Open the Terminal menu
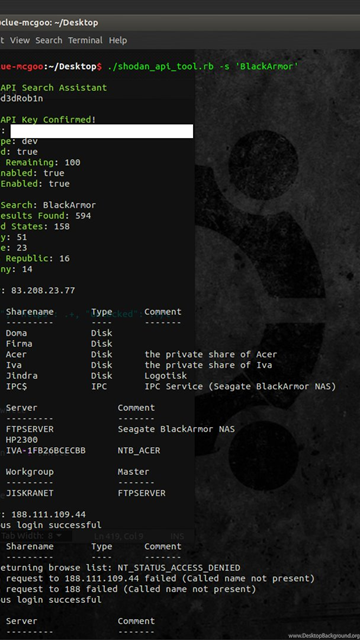 pos(85,40)
